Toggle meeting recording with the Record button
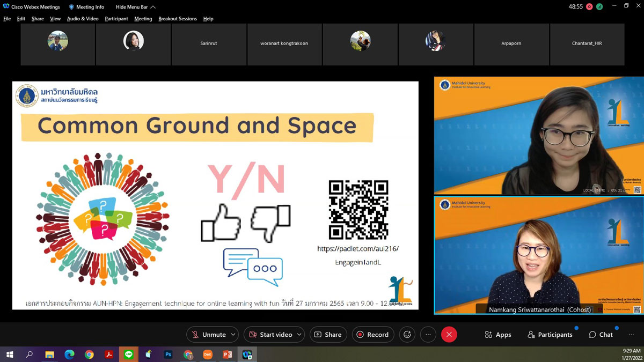 click(x=373, y=335)
